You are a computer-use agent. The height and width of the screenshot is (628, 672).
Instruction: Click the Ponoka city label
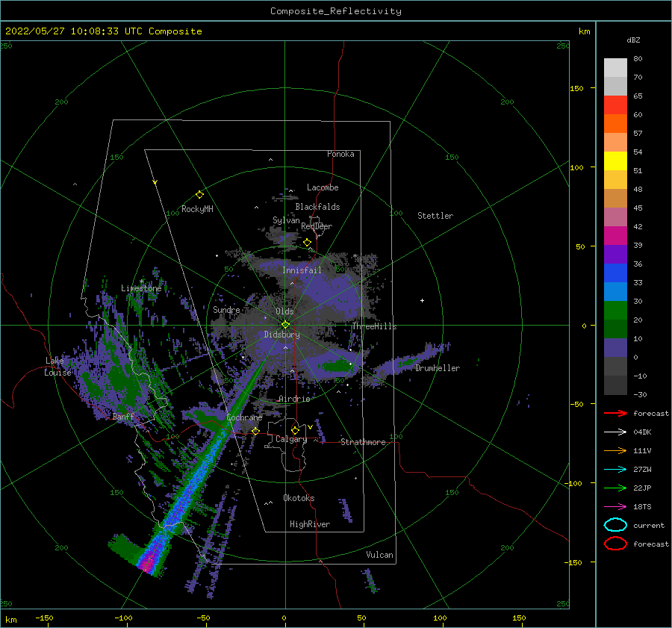coord(340,154)
